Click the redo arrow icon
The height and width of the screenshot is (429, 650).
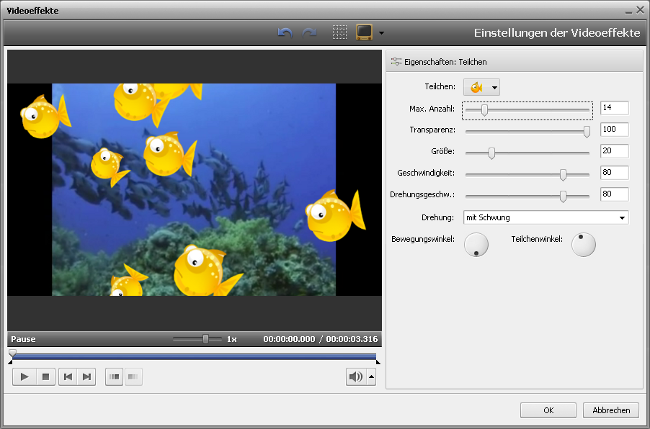310,32
